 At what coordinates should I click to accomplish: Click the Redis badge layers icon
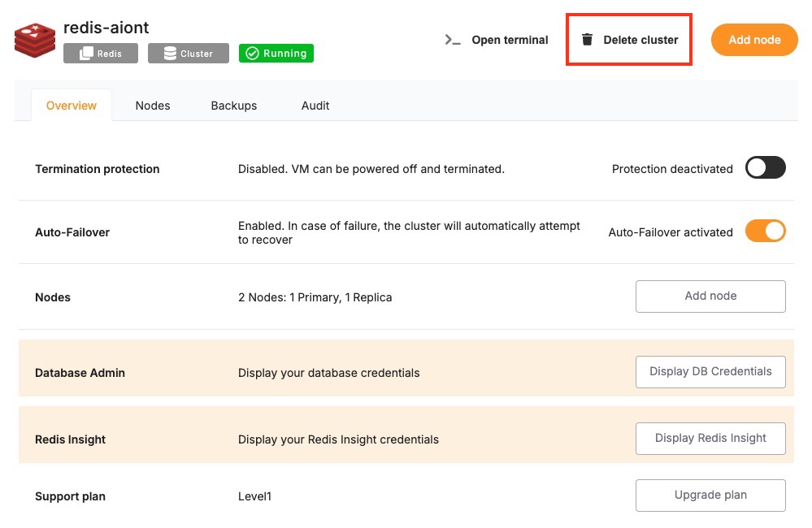pyautogui.click(x=86, y=54)
